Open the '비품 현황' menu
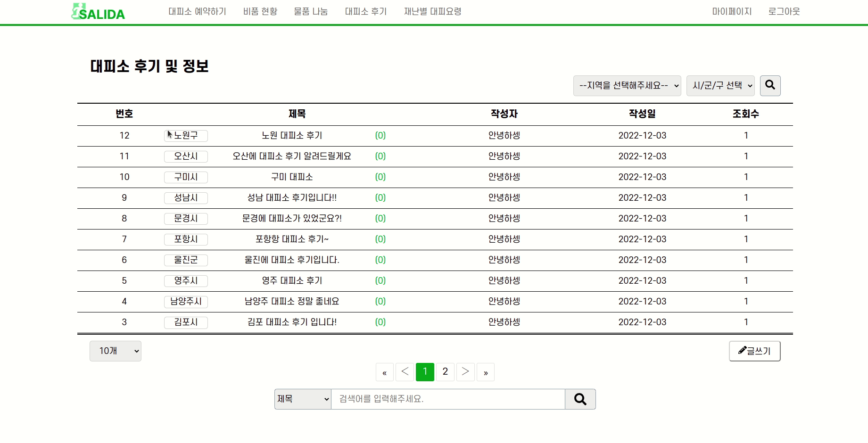This screenshot has height=443, width=868. [x=260, y=12]
